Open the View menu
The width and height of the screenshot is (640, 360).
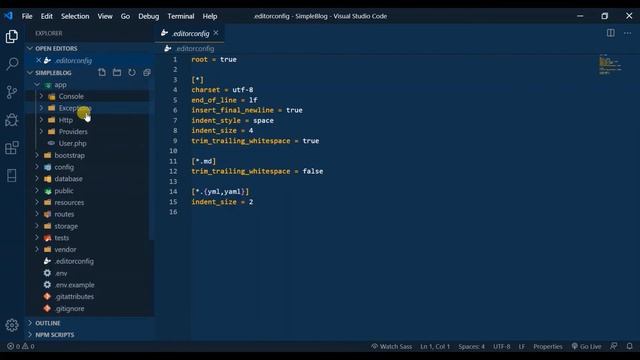[105, 16]
